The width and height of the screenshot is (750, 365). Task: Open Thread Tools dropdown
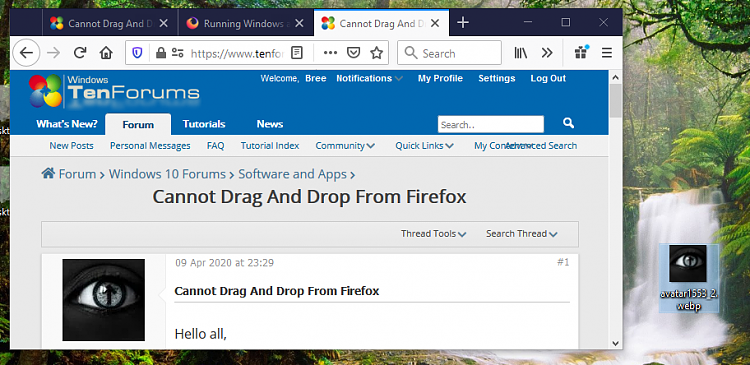point(433,234)
